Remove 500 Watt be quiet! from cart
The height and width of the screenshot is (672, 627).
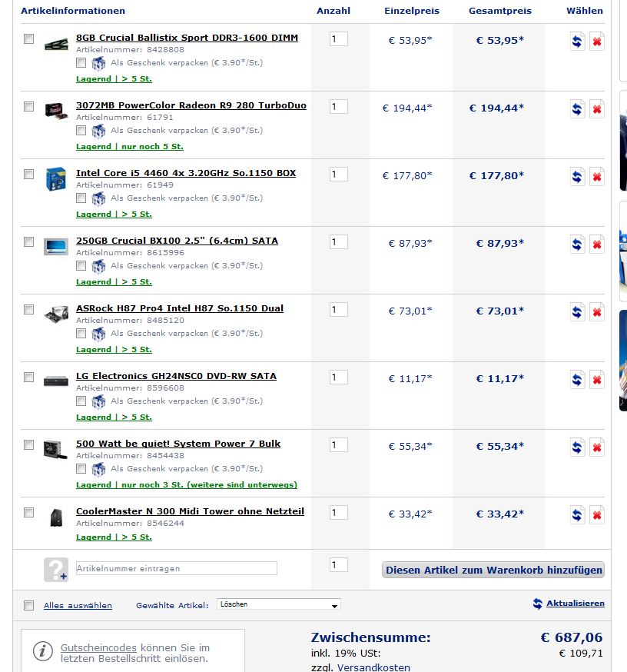596,447
